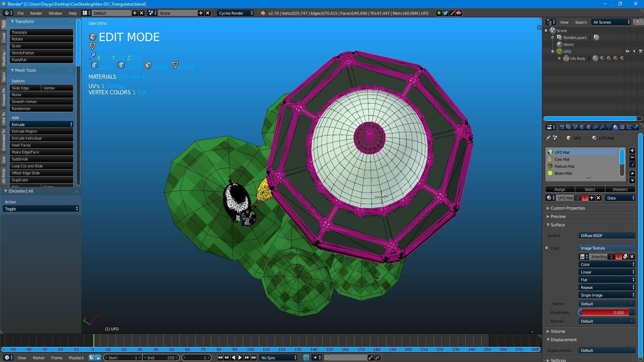Open the timeline Playback menu

(76, 358)
